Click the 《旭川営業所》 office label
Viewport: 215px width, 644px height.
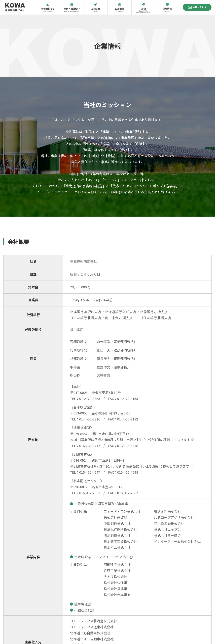(82, 428)
